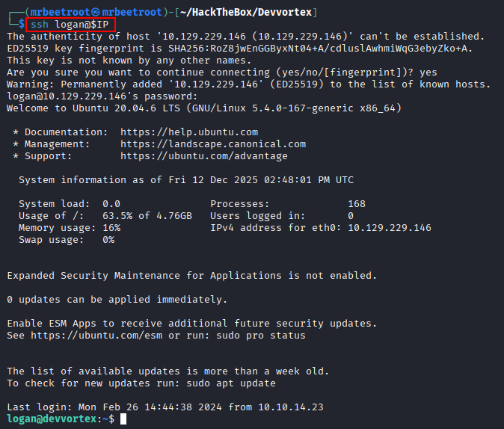Click the Documentation label
504x429 pixels.
click(67, 132)
